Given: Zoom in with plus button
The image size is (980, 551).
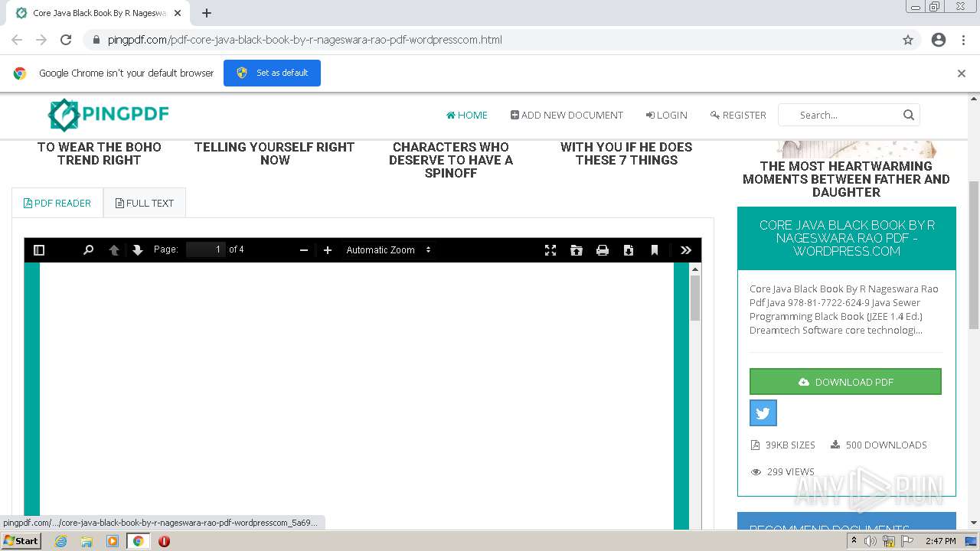Looking at the screenshot, I should [328, 250].
